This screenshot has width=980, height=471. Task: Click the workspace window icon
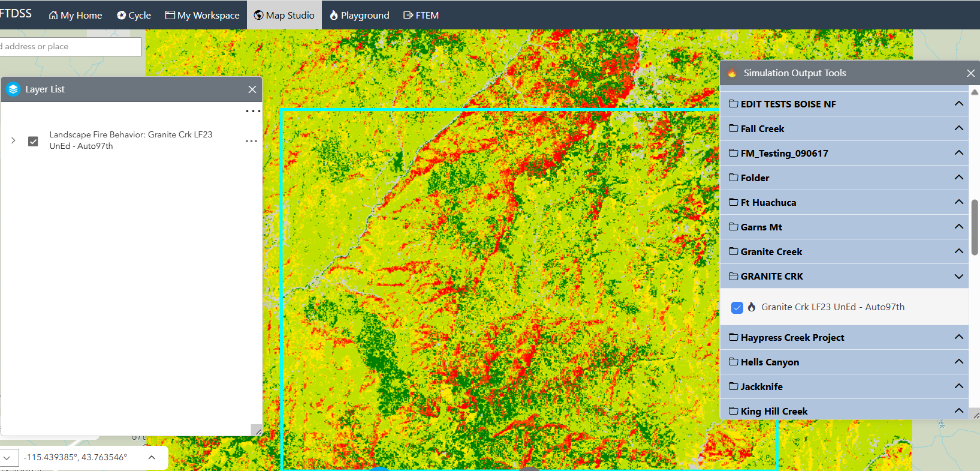coord(170,15)
